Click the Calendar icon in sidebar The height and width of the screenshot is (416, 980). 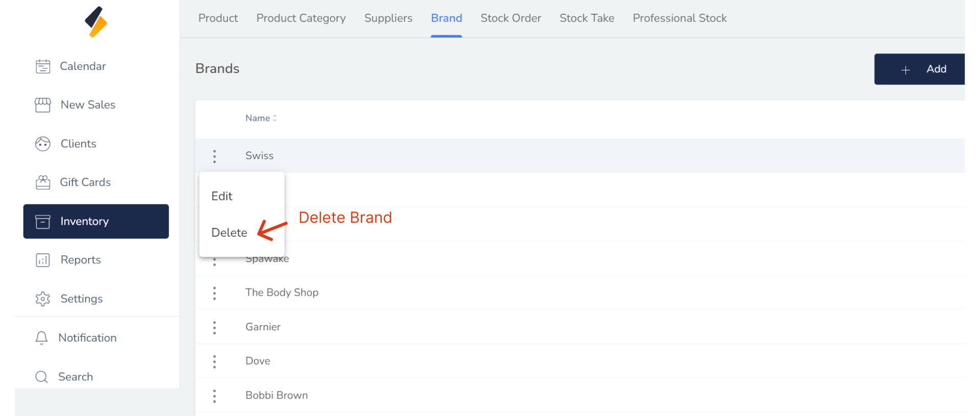(43, 66)
